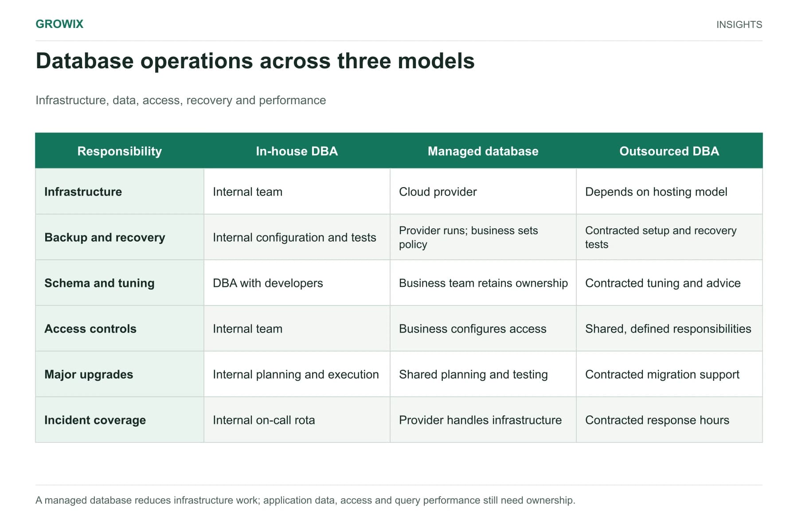Click the In-house DBA column header
Viewport: 798px width, 532px height.
tap(297, 151)
